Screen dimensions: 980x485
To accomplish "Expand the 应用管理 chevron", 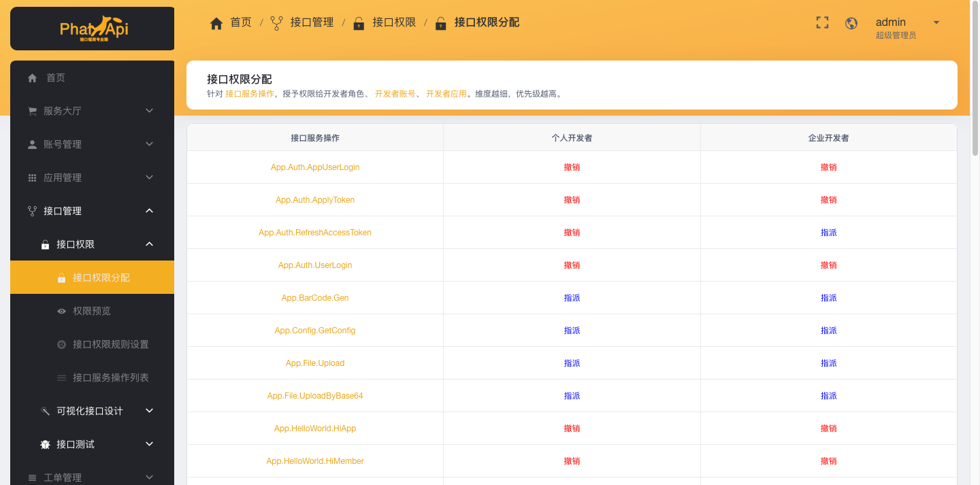I will 150,177.
